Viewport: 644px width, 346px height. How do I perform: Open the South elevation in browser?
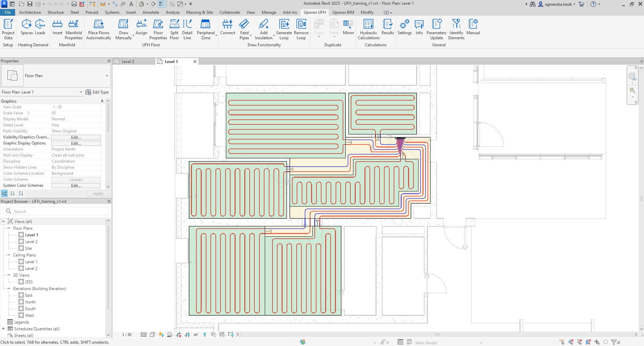coord(30,309)
